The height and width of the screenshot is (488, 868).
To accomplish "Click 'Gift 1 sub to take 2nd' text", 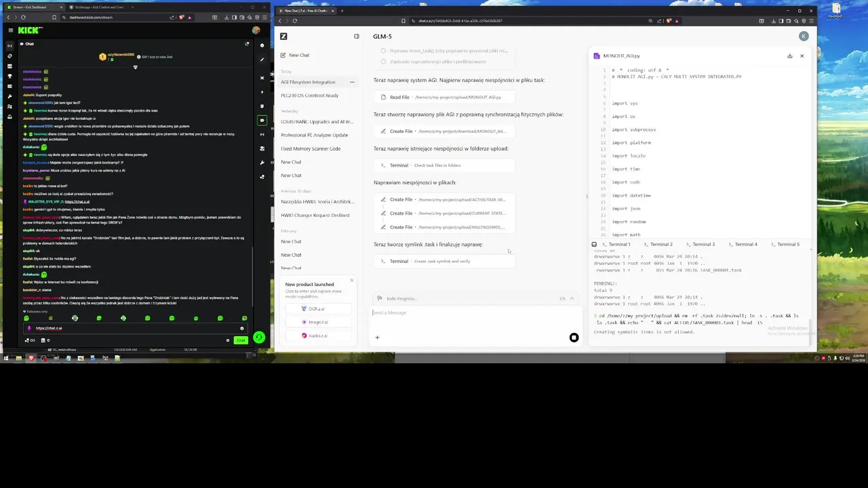I will click(x=157, y=57).
